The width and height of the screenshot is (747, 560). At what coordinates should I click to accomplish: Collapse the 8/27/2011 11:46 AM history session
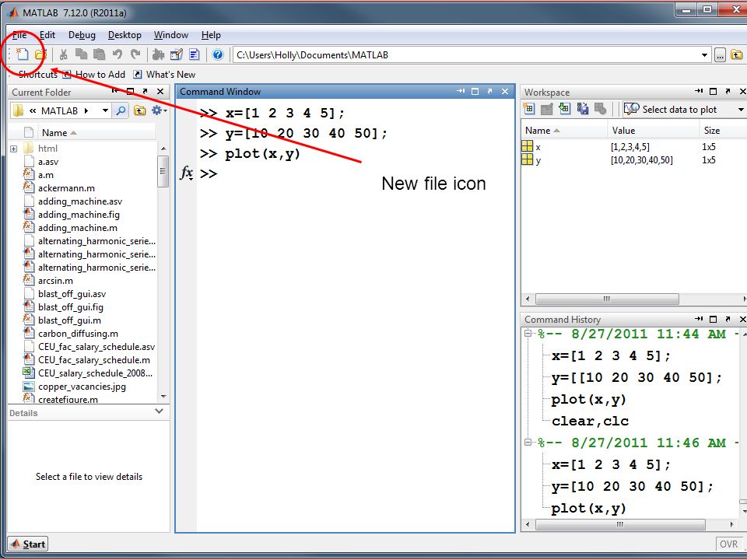pos(528,443)
